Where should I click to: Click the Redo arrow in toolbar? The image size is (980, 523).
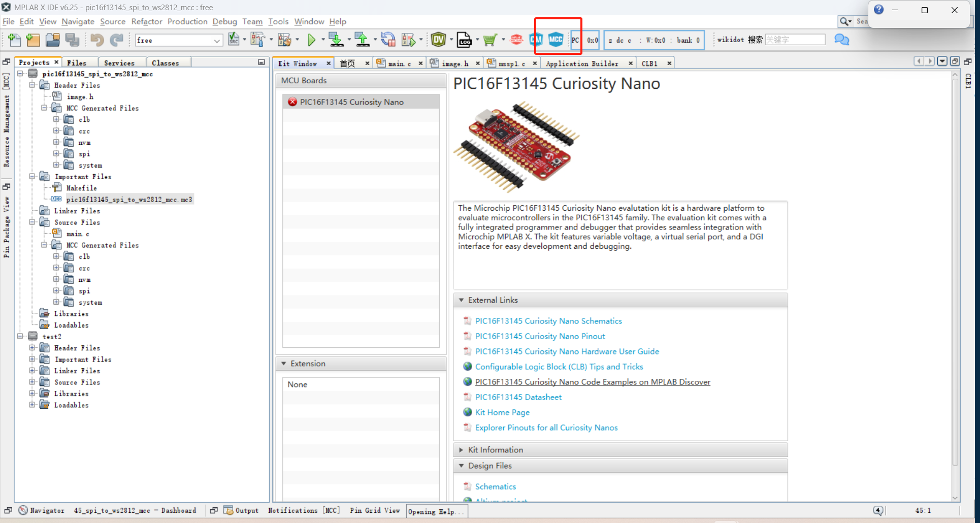click(117, 40)
